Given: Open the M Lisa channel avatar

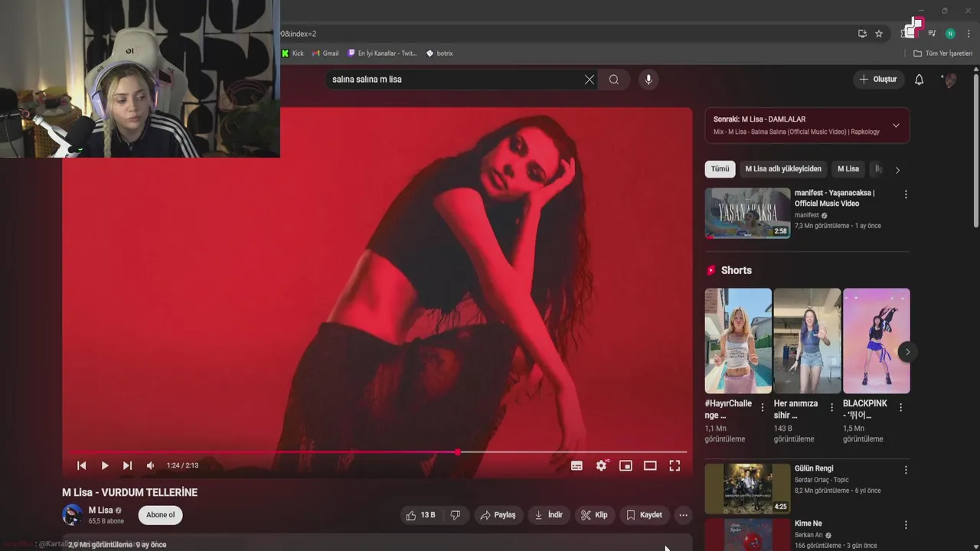Looking at the screenshot, I should tap(72, 514).
